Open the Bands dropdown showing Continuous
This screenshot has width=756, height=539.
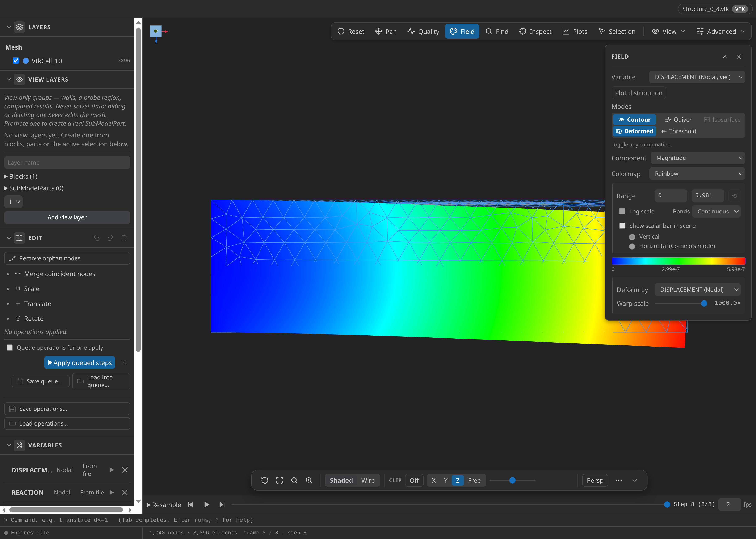tap(716, 211)
